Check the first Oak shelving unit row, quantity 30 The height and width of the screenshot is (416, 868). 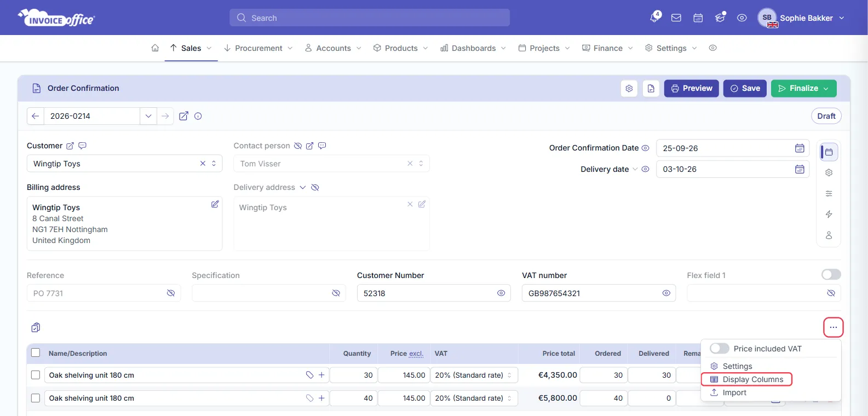click(36, 375)
